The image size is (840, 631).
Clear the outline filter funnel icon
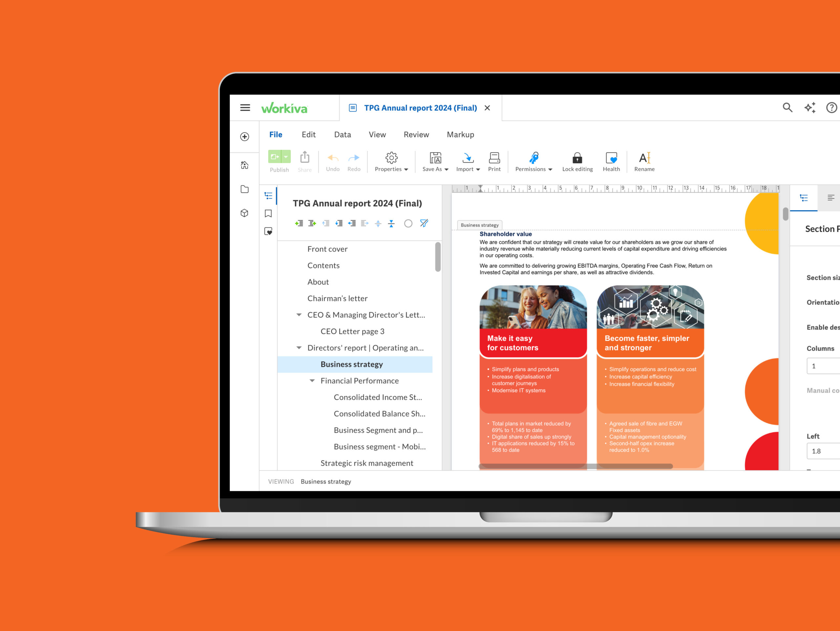coord(424,223)
